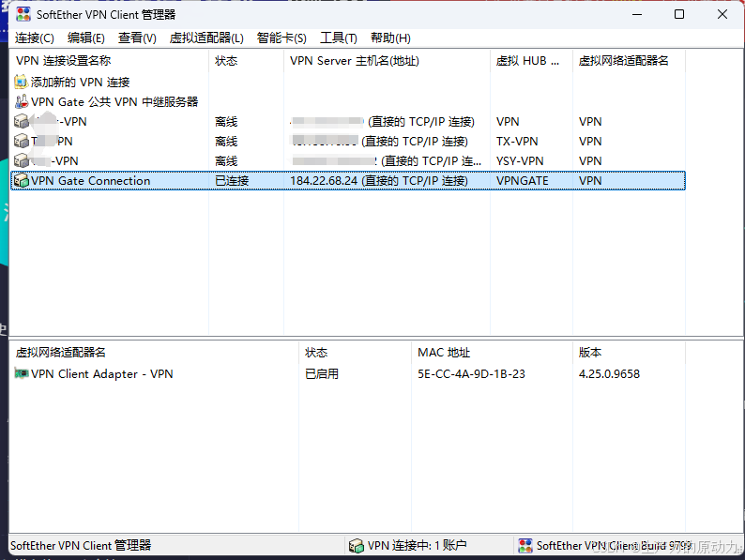Sort by lower adapter 状态 column header
The width and height of the screenshot is (745, 560).
pos(356,353)
